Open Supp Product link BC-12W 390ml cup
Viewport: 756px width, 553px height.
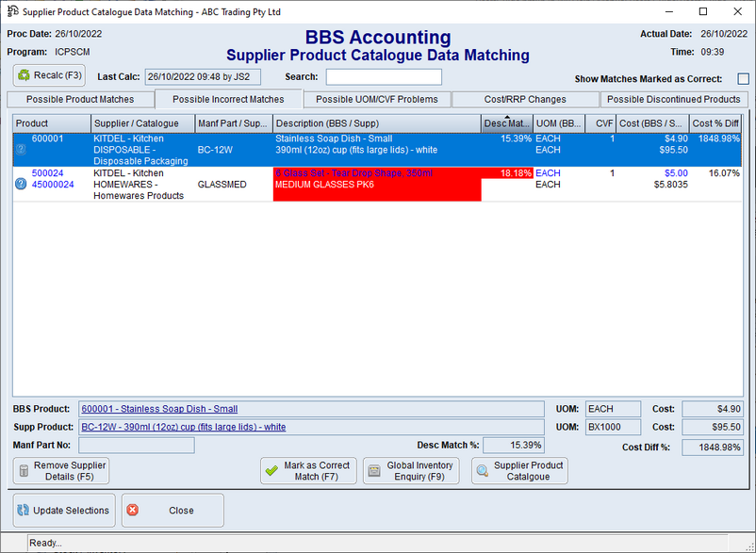pyautogui.click(x=183, y=427)
